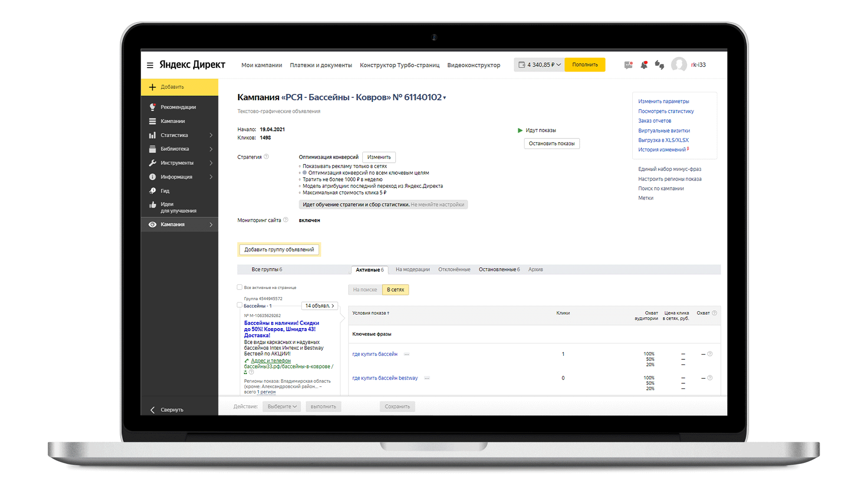Image resolution: width=868 pixels, height=493 pixels.
Task: Open the hamburger menu next to Яндекс Директ
Action: [150, 65]
